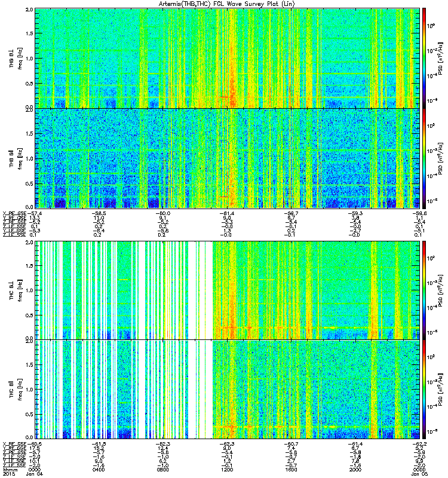Image resolution: width=448 pixels, height=478 pixels.
Task: Click the 'Jan 05' date label
Action: tap(419, 474)
